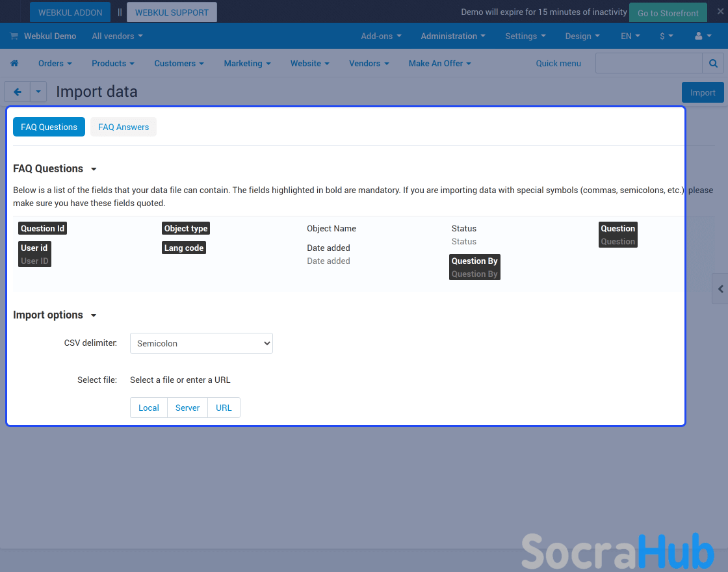
Task: Click the WEBKUL SUPPORT button
Action: [172, 12]
